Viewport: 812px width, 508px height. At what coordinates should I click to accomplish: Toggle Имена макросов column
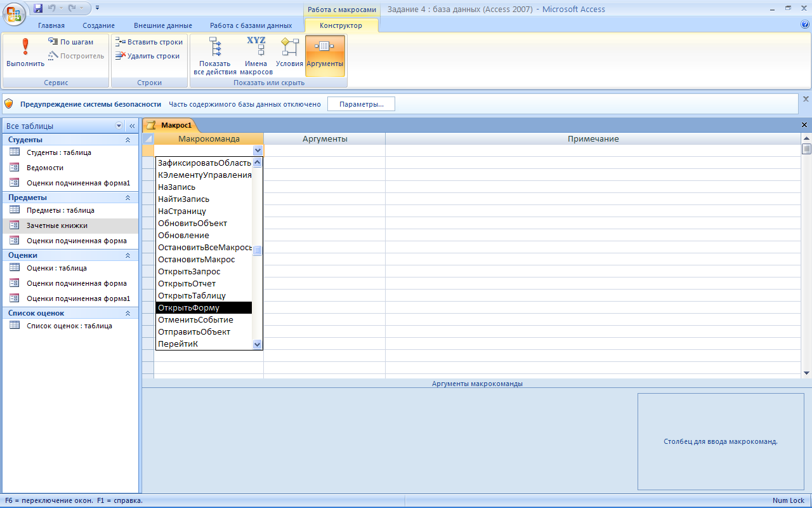click(256, 56)
